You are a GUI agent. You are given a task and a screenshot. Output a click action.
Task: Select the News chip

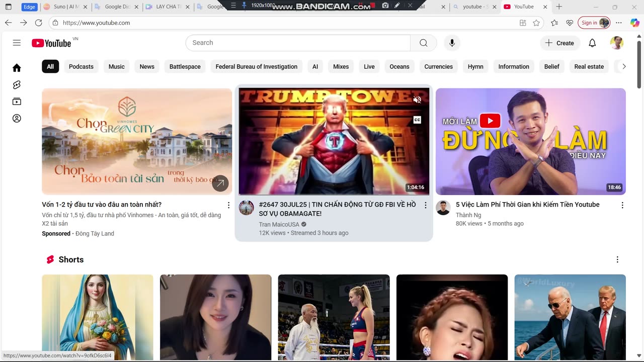147,66
